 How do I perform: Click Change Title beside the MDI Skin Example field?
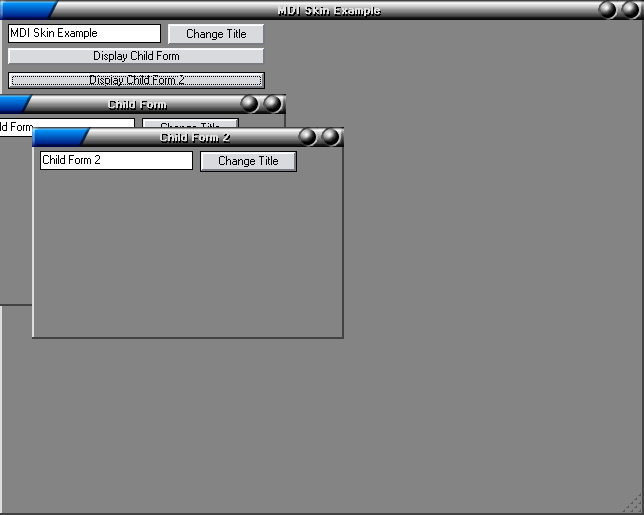(x=216, y=34)
